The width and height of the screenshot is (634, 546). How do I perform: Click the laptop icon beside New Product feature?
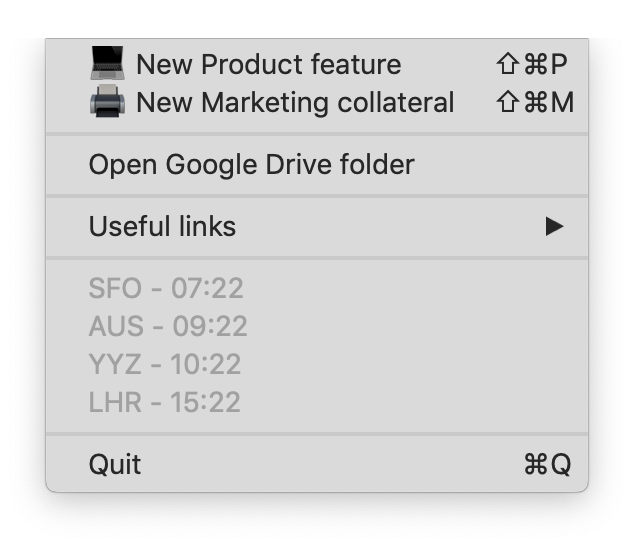click(107, 64)
